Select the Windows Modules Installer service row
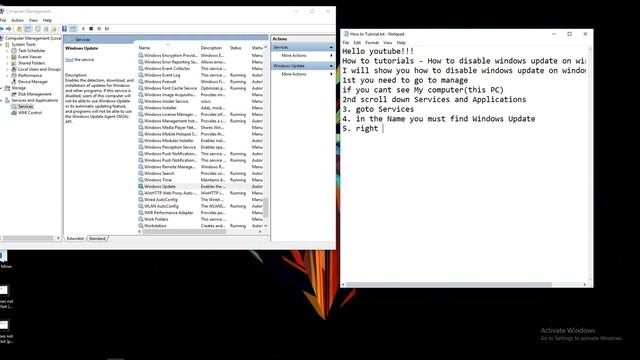 coord(200,140)
